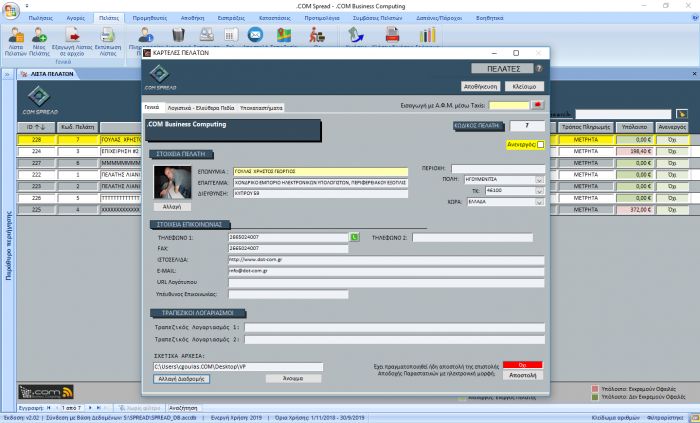Switch to Λογιστικά - Ελεύθερα Πεδία tab
Image resolution: width=700 pixels, height=423 pixels.
(200, 108)
